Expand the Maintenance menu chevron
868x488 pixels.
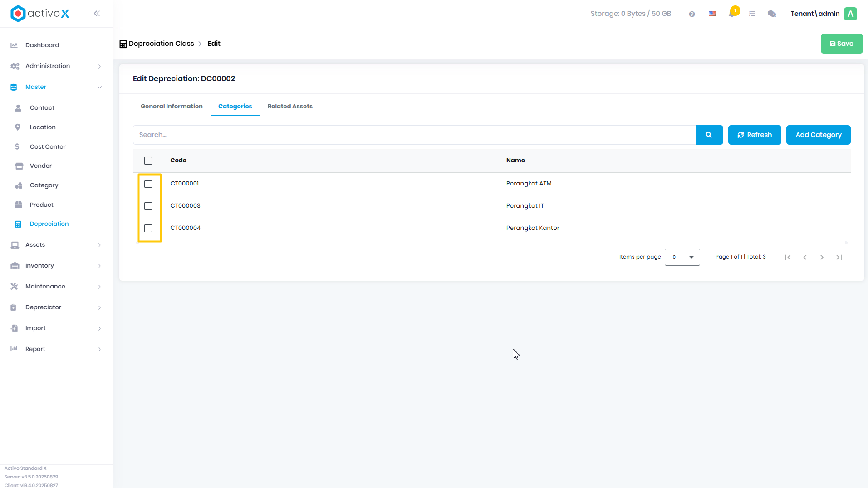[x=99, y=287]
